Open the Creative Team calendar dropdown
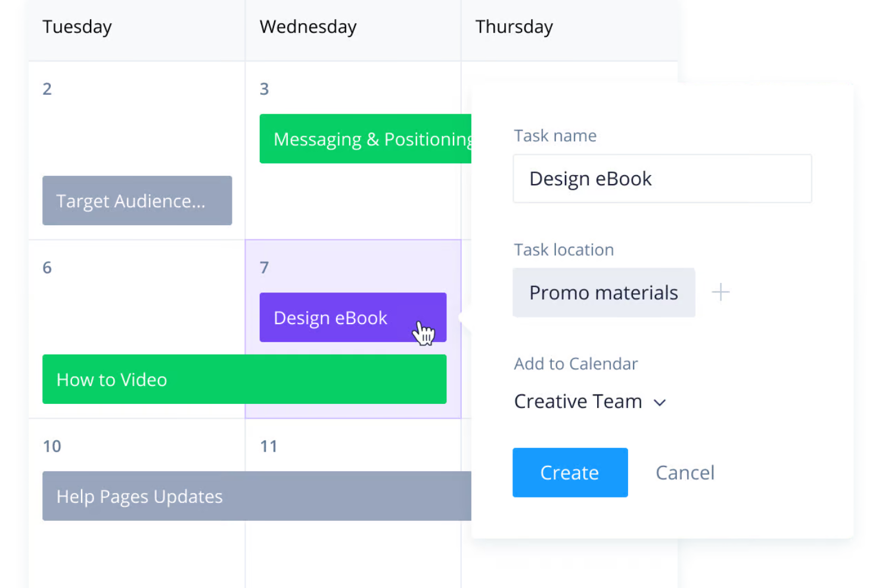The width and height of the screenshot is (882, 588). (x=589, y=402)
